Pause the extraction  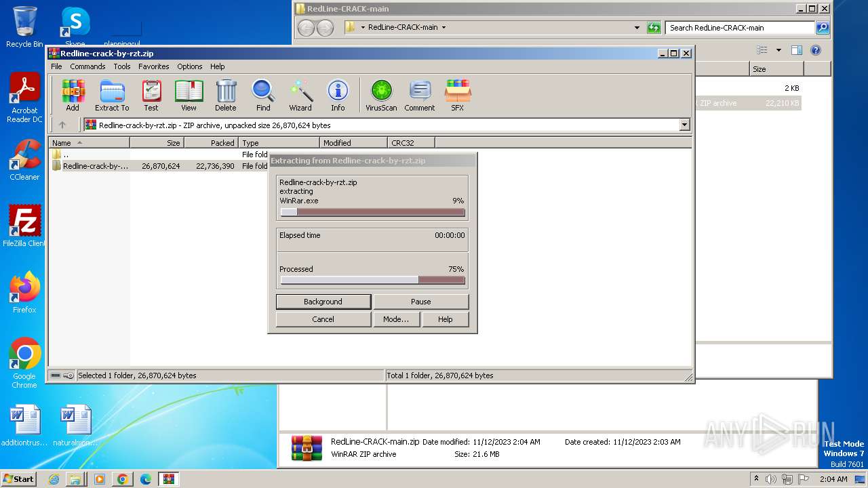(420, 302)
